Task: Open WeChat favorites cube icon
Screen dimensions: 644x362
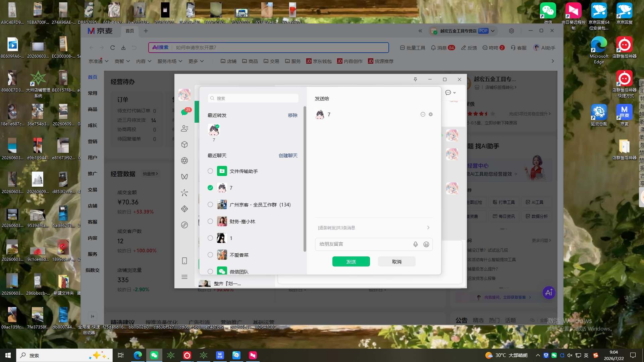Action: tap(184, 144)
